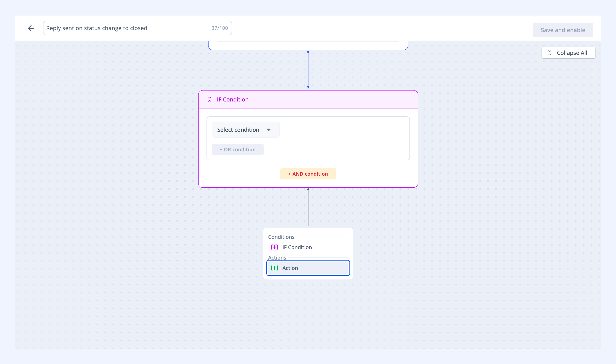Click the Actions section label
The image size is (616, 364).
pos(277,258)
